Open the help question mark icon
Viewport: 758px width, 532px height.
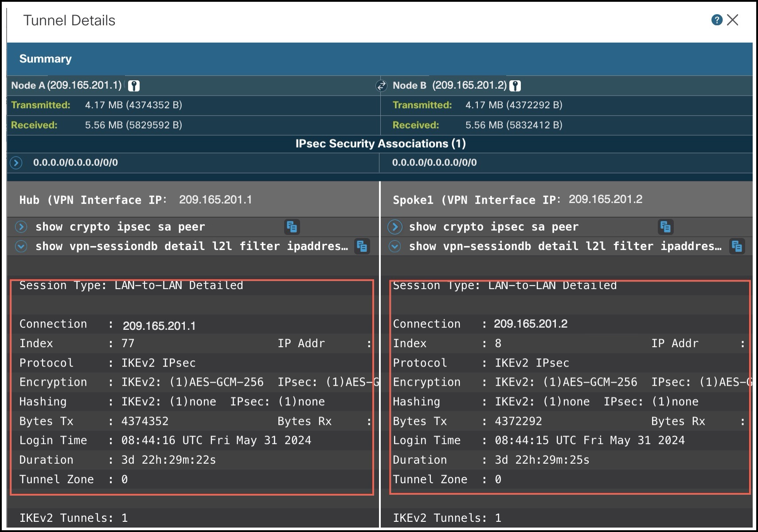coord(717,20)
